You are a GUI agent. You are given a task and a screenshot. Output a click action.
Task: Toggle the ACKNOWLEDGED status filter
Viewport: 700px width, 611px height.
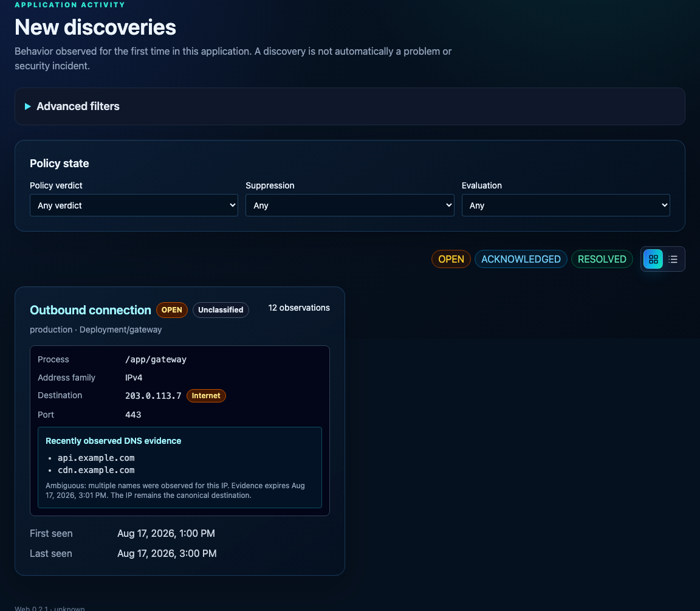521,259
